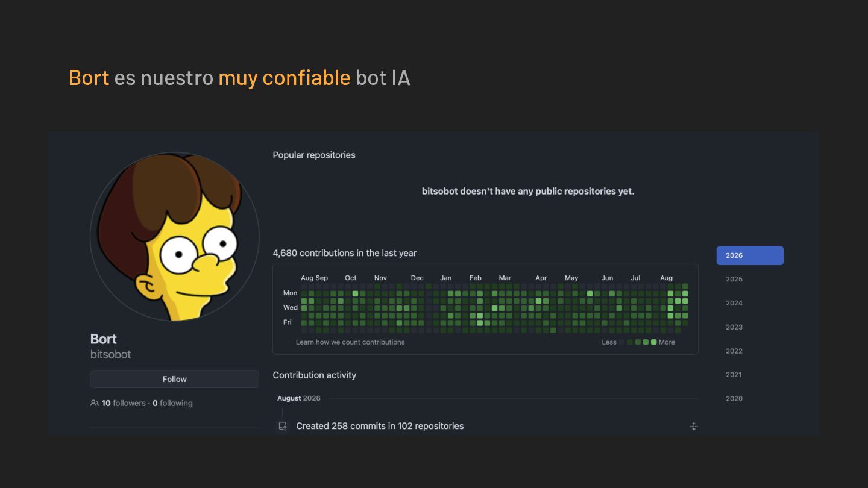Show contributions for 2023
Image resolution: width=868 pixels, height=488 pixels.
pos(734,327)
